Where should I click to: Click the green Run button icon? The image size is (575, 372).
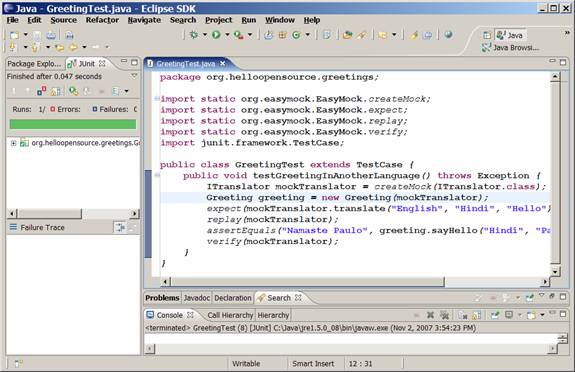tap(216, 35)
